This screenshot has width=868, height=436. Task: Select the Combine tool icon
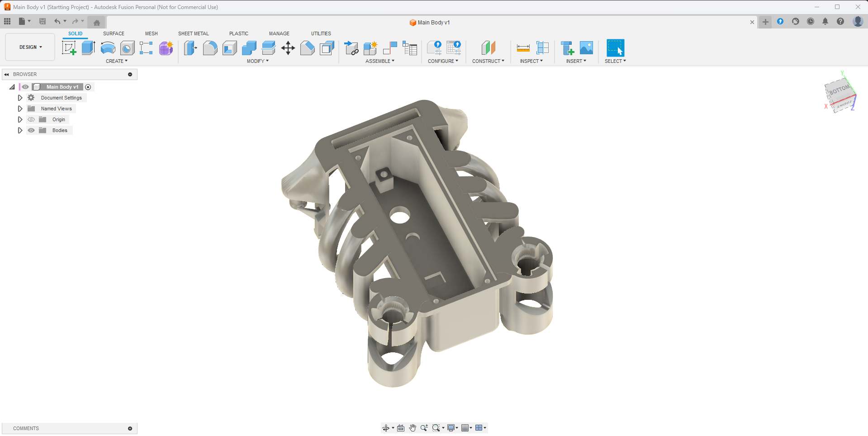tap(249, 48)
